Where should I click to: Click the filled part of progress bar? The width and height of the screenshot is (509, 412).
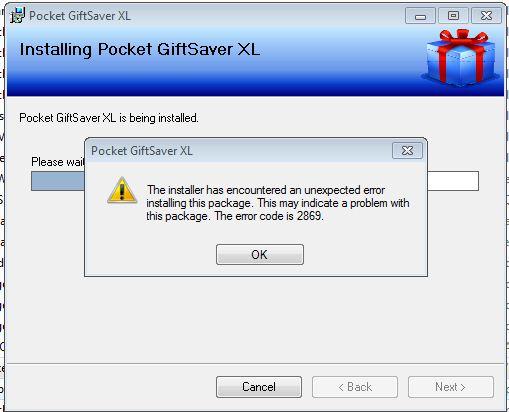pyautogui.click(x=58, y=181)
